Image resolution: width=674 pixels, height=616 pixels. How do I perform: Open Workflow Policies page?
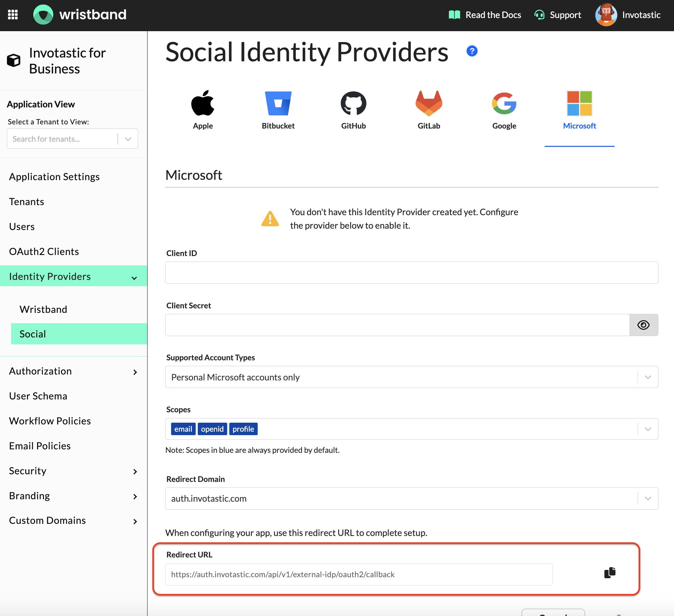coord(50,421)
